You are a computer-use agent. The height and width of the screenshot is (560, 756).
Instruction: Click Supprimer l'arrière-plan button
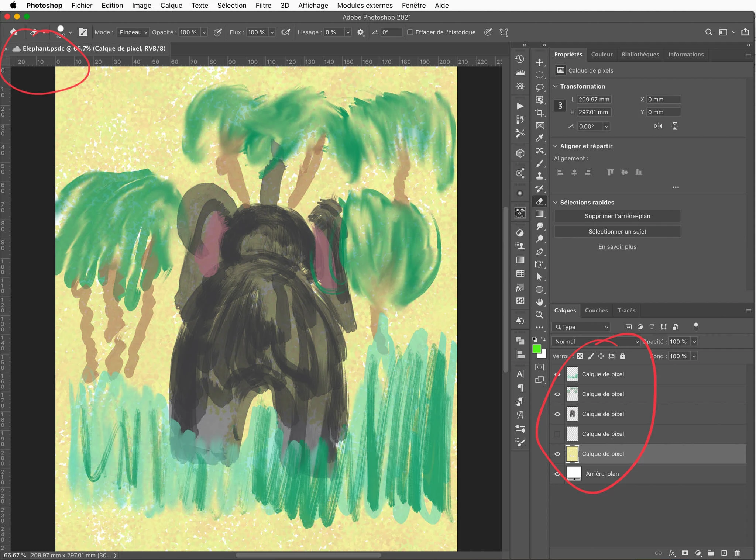pos(617,216)
